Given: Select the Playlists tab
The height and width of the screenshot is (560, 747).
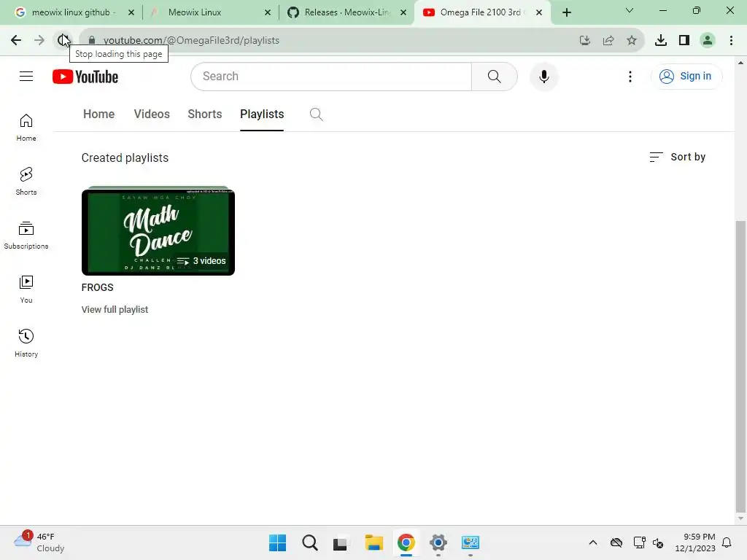Looking at the screenshot, I should point(262,114).
